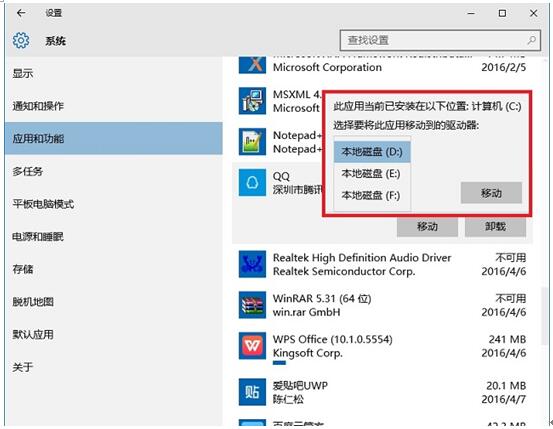The width and height of the screenshot is (553, 429).
Task: Select WPS Office (10.1.0.5554) text
Action: 333,339
